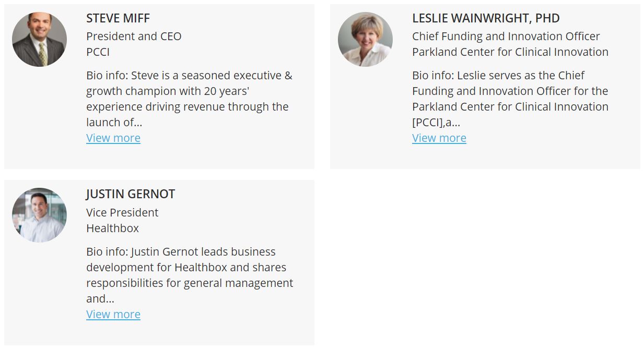
Task: Open View more link under Justin Gernot's bio
Action: click(x=113, y=315)
